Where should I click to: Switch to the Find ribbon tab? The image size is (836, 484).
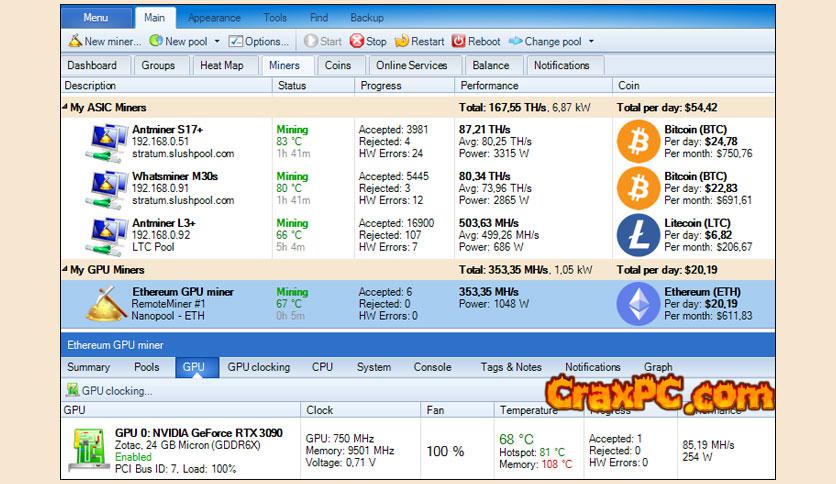(x=319, y=18)
